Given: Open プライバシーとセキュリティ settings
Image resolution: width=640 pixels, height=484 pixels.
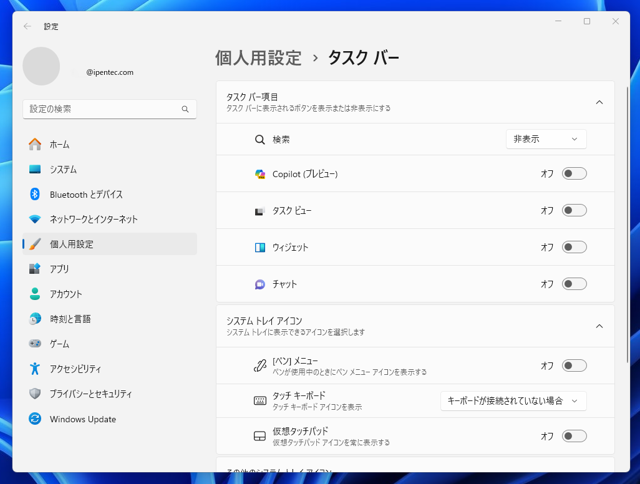Looking at the screenshot, I should pos(109,394).
